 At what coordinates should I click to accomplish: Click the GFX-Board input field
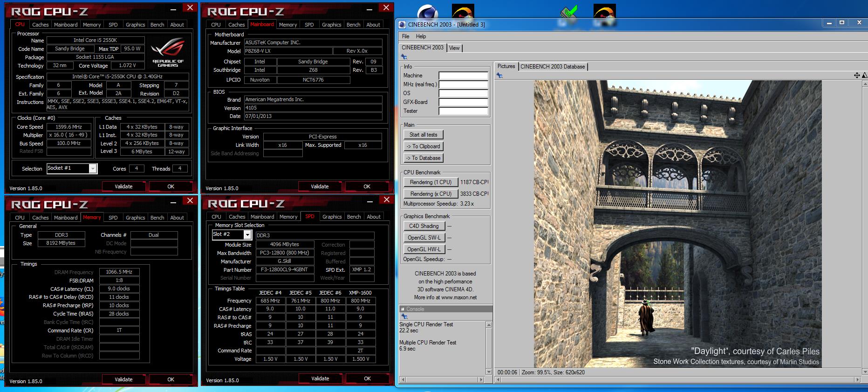coord(464,102)
